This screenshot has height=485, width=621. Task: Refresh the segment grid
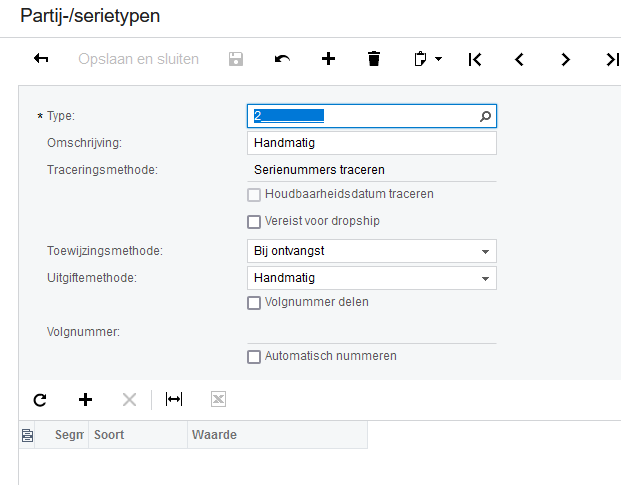[40, 400]
